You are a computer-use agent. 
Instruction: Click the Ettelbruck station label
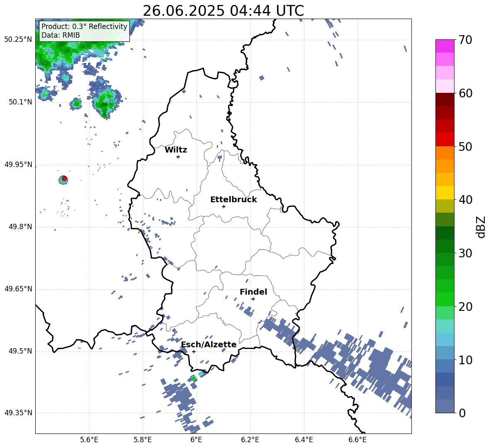pos(233,200)
